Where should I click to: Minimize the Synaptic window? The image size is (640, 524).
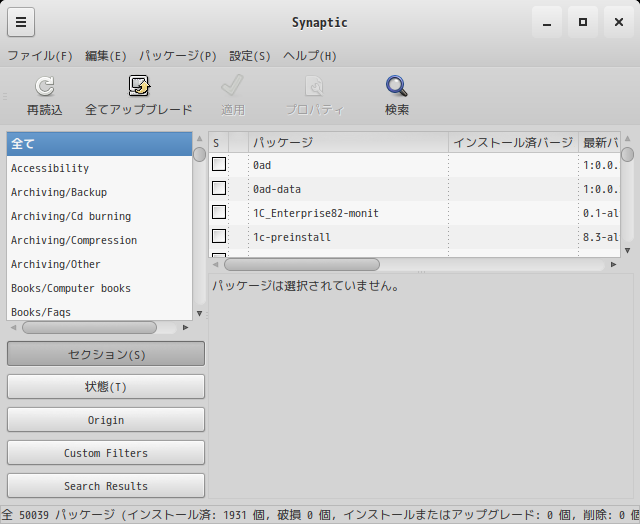tap(547, 22)
